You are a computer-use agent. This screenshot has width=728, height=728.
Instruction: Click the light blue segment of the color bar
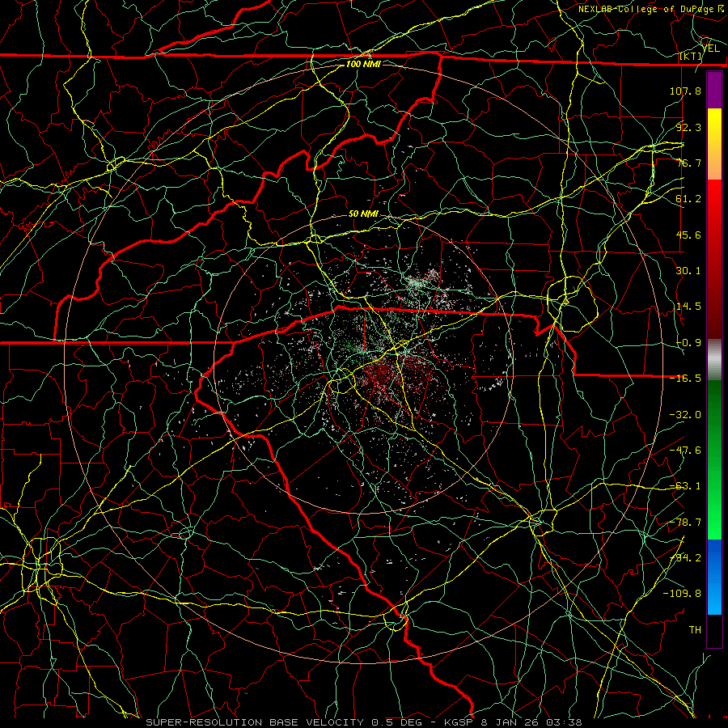pyautogui.click(x=714, y=599)
